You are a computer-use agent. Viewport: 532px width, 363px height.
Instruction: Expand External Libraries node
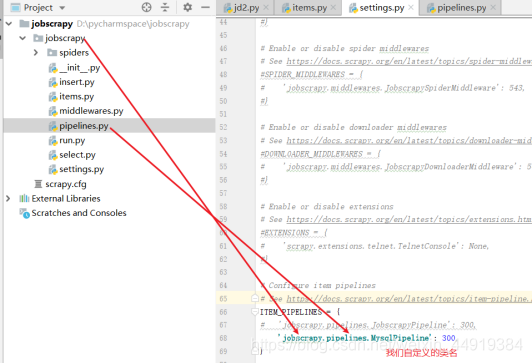click(x=8, y=198)
